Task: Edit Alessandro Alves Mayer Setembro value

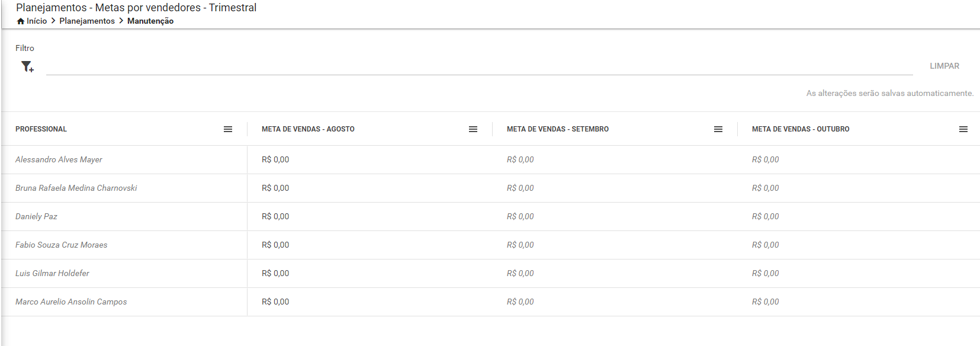Action: point(520,160)
